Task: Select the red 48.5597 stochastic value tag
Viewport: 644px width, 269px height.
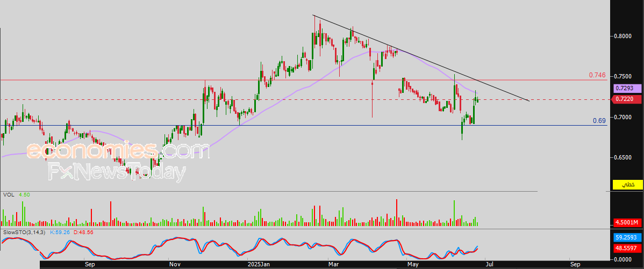Action: (x=627, y=248)
